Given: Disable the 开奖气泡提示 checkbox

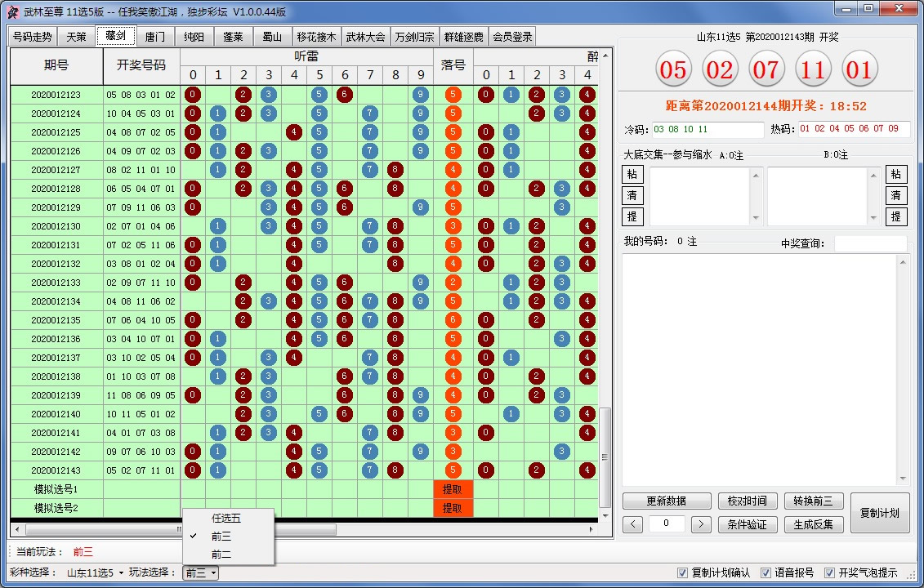Looking at the screenshot, I should [832, 574].
